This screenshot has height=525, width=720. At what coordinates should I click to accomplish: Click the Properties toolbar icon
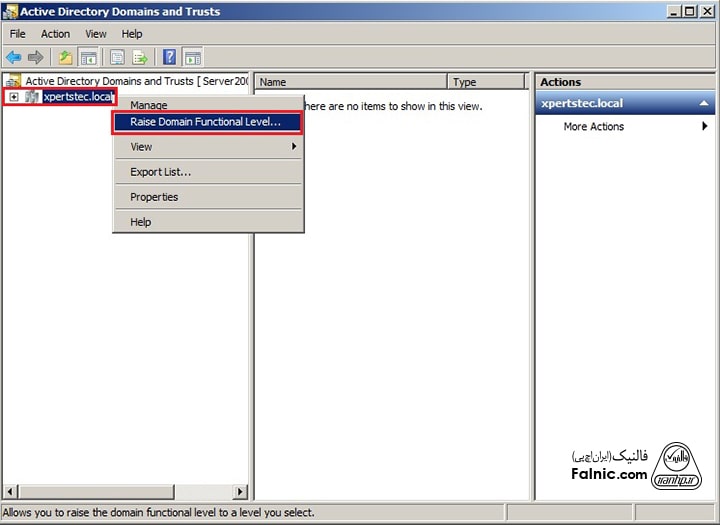tap(117, 57)
